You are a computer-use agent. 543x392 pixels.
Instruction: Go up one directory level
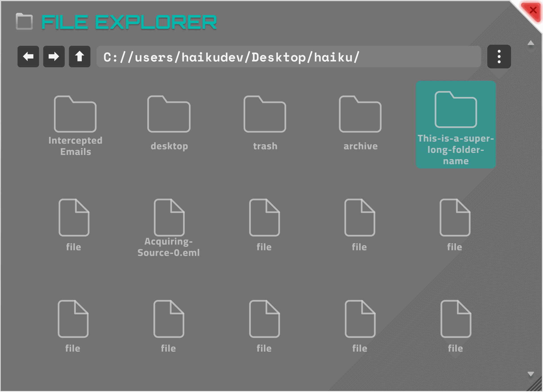point(79,57)
